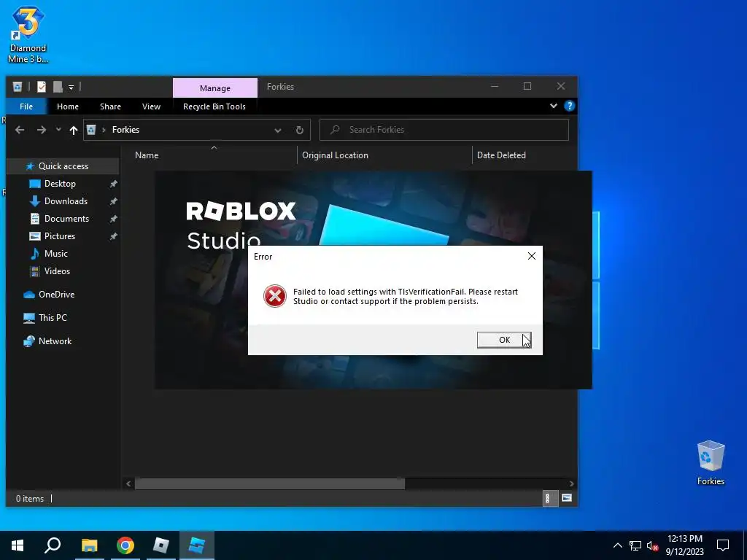747x560 pixels.
Task: Click the Search Forkies box
Action: (444, 130)
